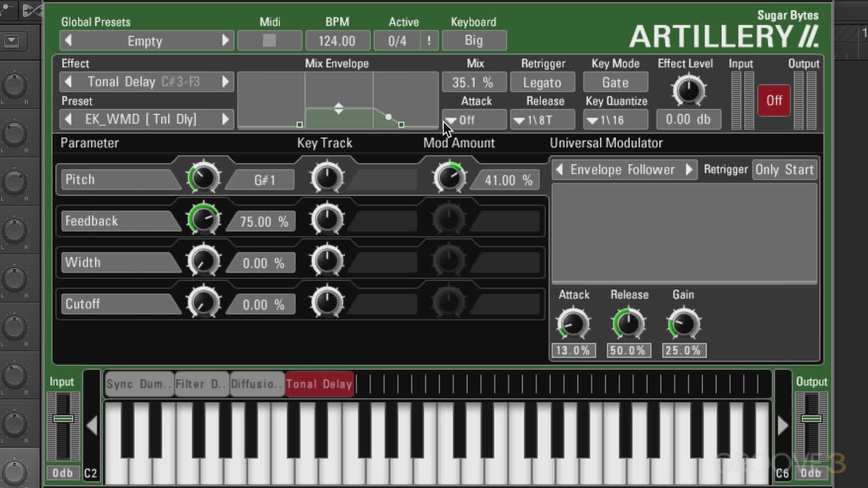
Task: Open the Release 1\8T dropdown
Action: point(542,120)
